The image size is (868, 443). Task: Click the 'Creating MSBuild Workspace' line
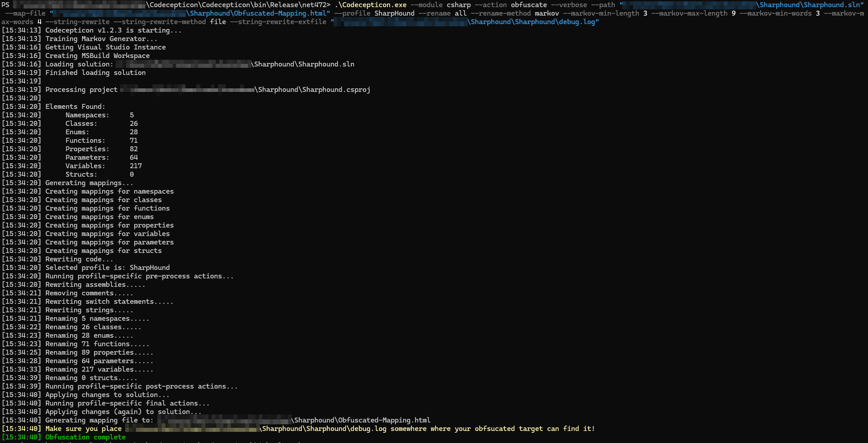click(x=97, y=56)
